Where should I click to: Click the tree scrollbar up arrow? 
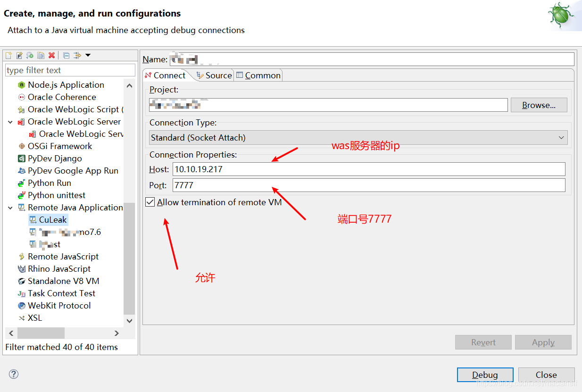(129, 85)
